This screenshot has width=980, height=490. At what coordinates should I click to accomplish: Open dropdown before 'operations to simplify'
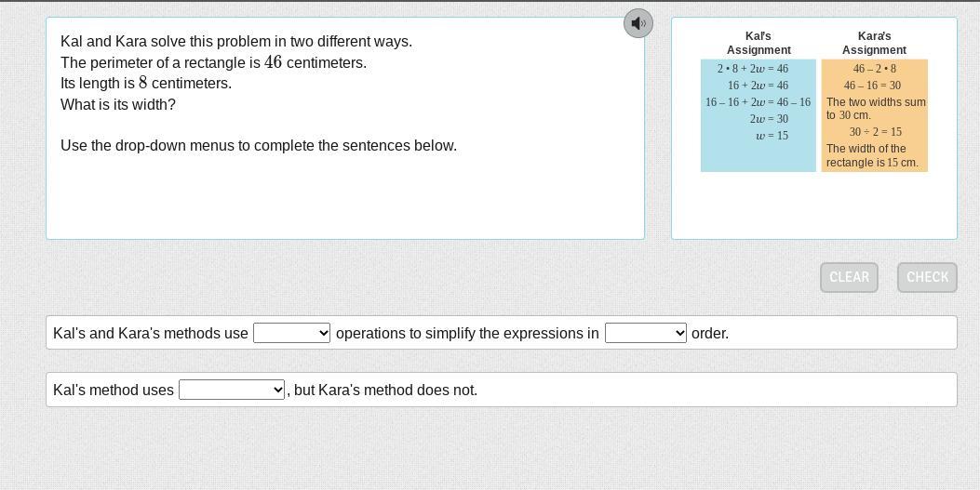[x=291, y=333]
